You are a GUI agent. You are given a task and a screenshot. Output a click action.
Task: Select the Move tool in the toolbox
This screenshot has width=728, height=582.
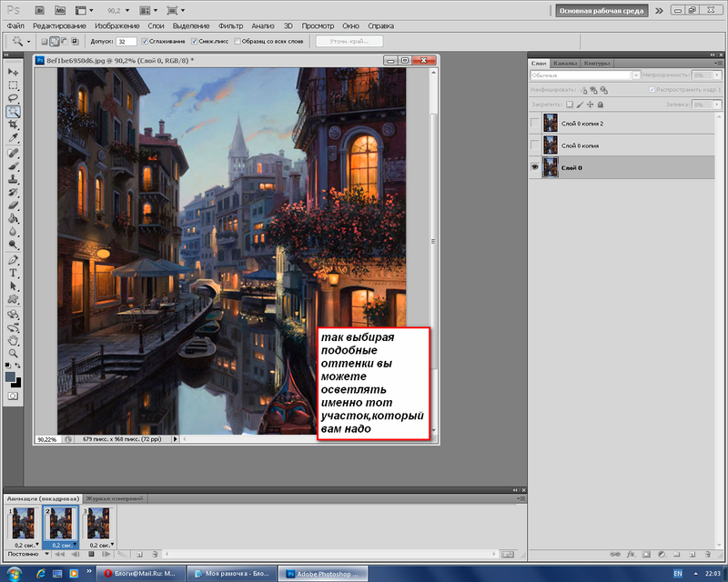point(13,72)
